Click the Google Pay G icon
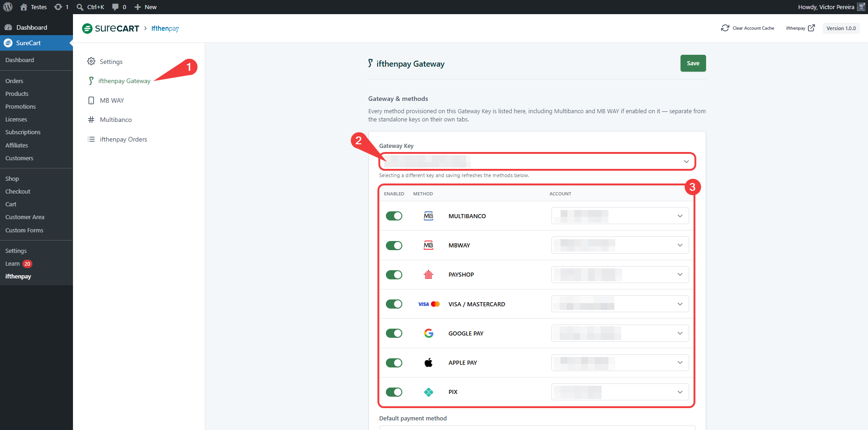Screen dimensions: 868x430 pos(429,333)
